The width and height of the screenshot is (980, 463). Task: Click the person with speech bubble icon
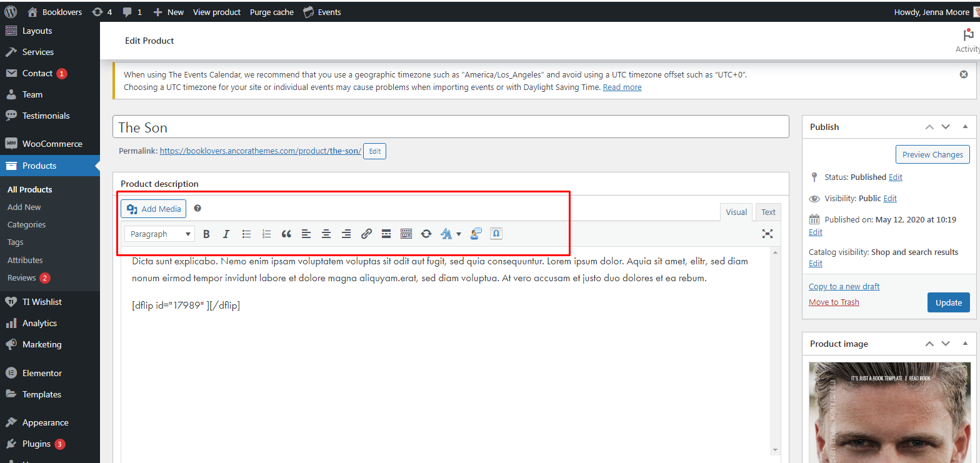(476, 234)
